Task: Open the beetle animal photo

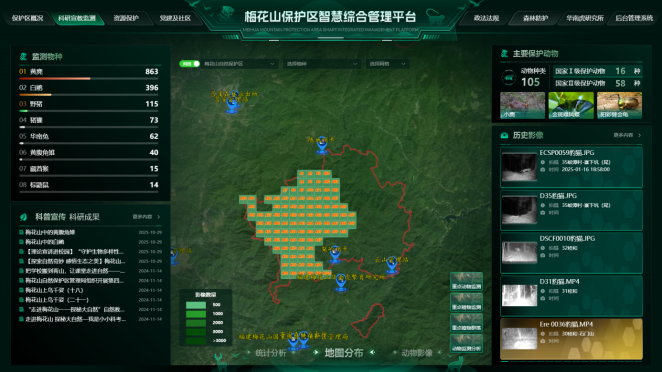Action: click(x=619, y=105)
